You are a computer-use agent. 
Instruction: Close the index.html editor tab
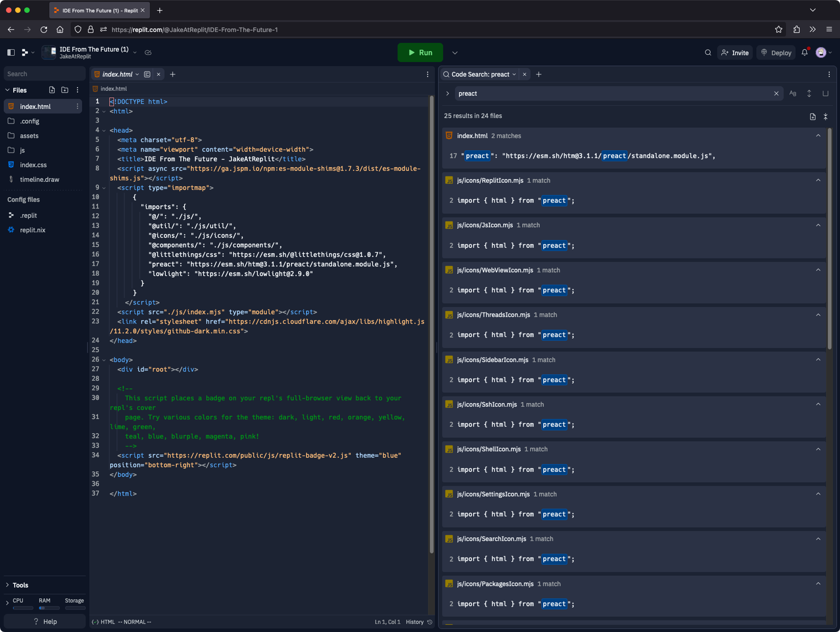(x=158, y=74)
